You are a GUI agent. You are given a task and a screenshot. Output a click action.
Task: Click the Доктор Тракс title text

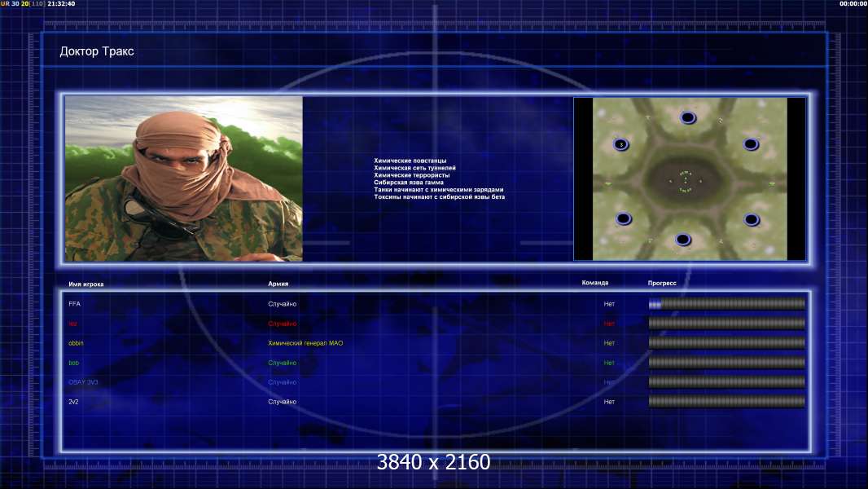(97, 51)
